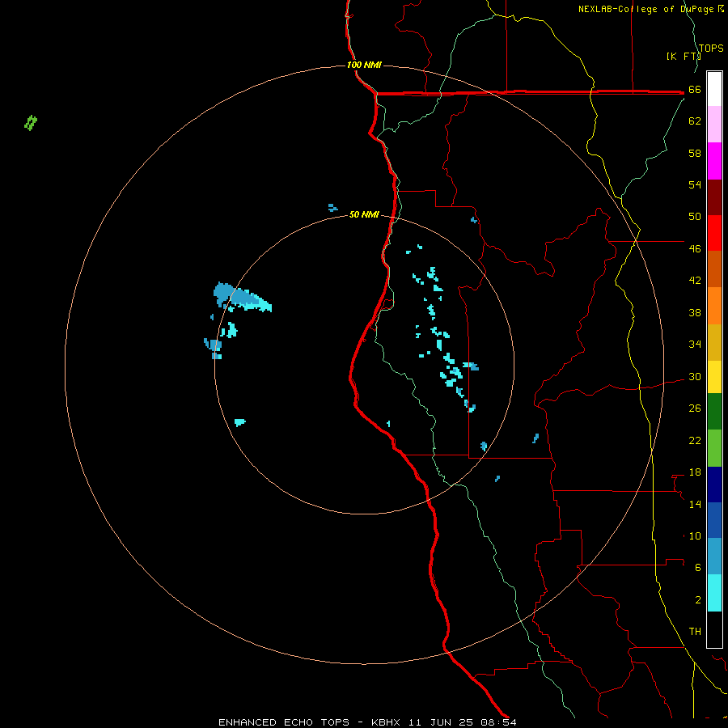Click the 'K FT' units label
This screenshot has height=728, width=728.
684,56
